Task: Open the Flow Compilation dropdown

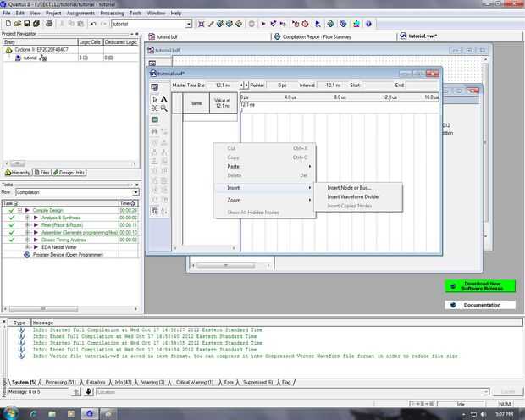Action: pos(134,192)
